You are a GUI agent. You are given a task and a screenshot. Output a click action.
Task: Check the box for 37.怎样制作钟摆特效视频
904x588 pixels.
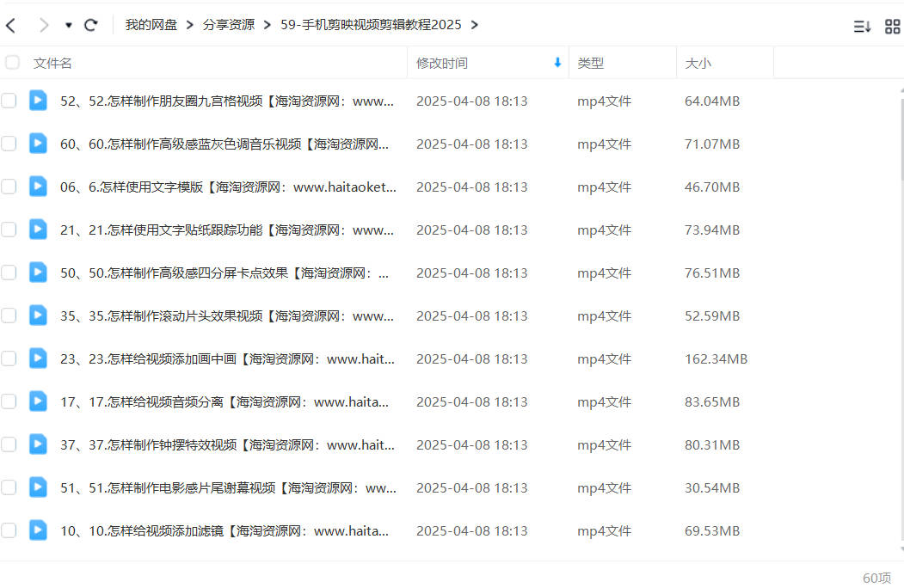click(x=9, y=444)
